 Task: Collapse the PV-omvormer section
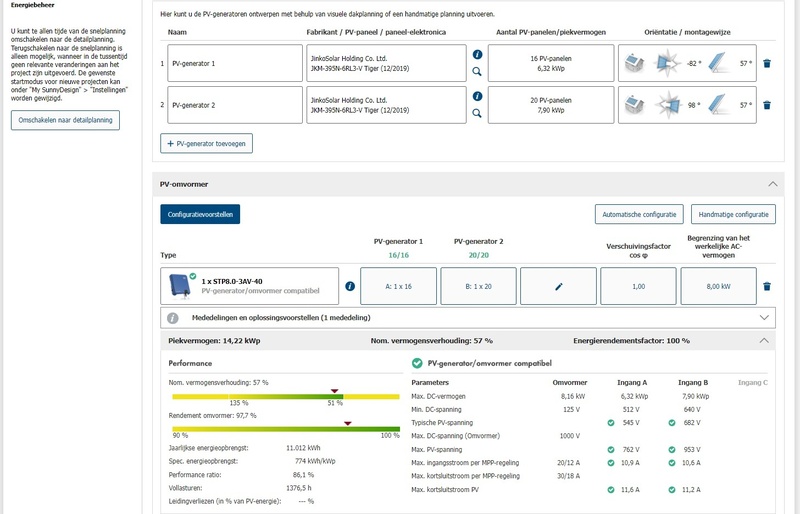770,184
